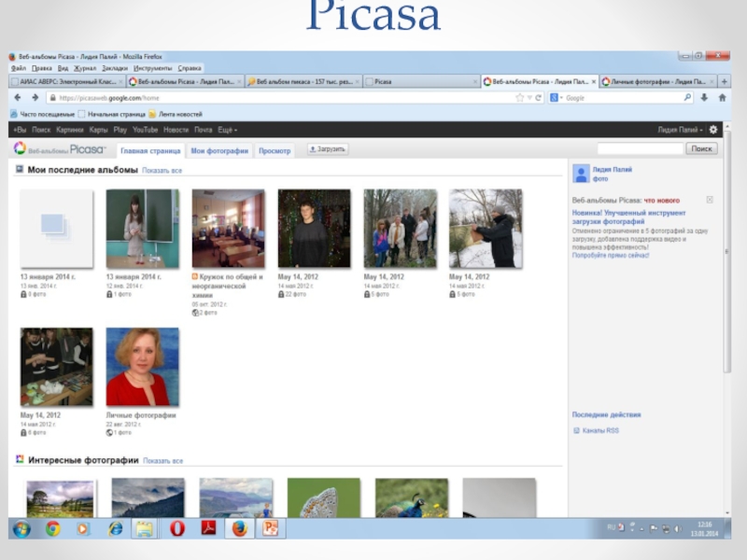Viewport: 747px width, 560px height.
Task: Click the Firefox icon on the taskbar
Action: coord(239,528)
